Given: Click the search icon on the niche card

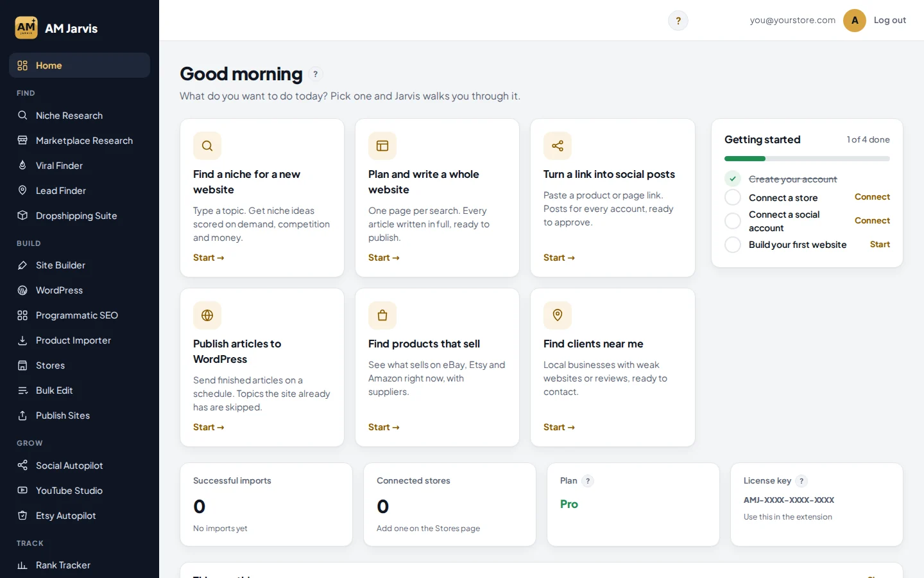Looking at the screenshot, I should click(x=207, y=146).
